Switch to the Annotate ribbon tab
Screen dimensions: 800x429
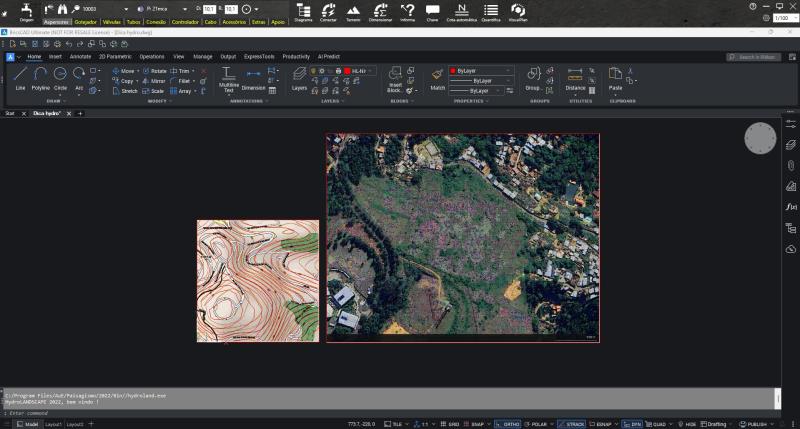coord(80,57)
